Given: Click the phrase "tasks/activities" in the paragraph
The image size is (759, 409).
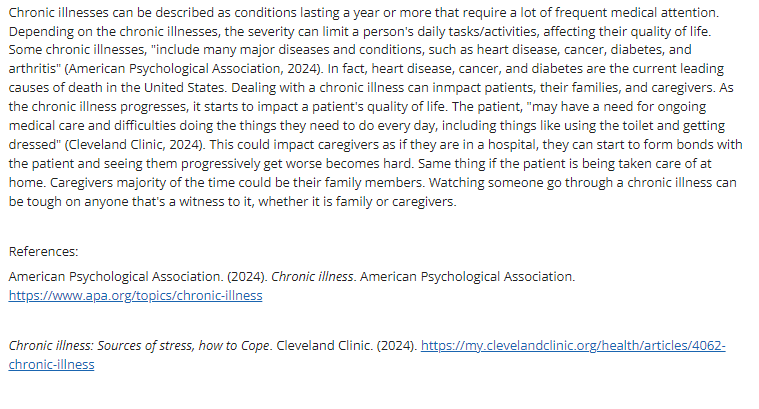Looking at the screenshot, I should pos(492,31).
